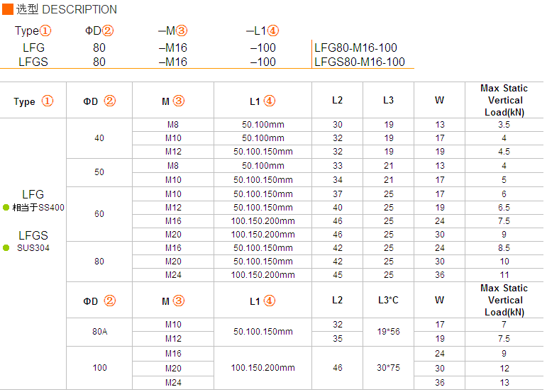Click the 100 diameter cell in lower table

click(99, 368)
